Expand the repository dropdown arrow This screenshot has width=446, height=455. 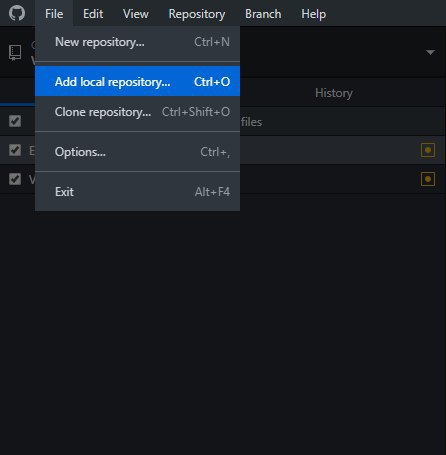click(x=430, y=52)
